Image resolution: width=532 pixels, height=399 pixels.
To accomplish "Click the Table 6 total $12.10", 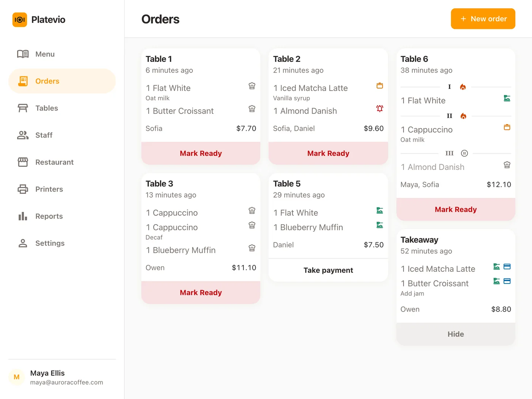I will click(499, 185).
